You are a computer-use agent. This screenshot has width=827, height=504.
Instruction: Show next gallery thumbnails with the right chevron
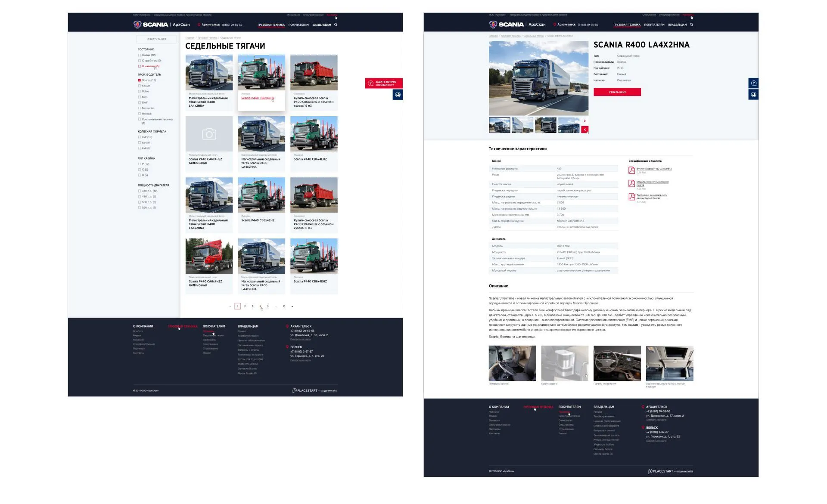[584, 121]
